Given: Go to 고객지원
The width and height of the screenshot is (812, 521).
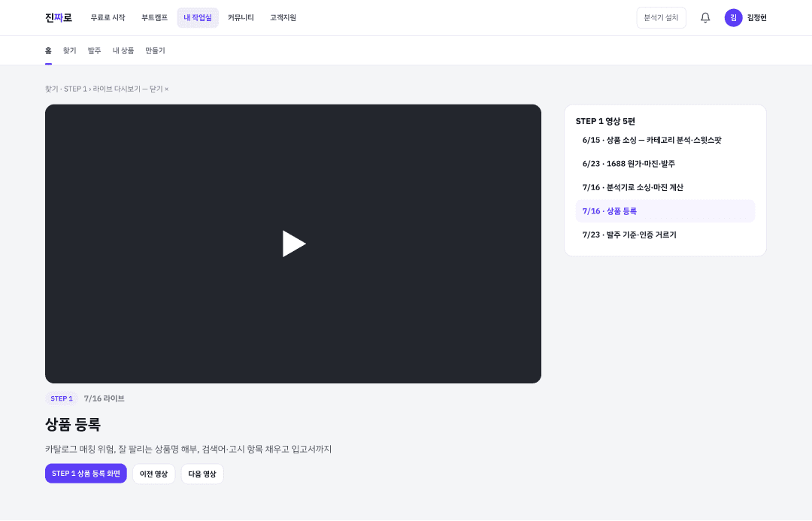Looking at the screenshot, I should (x=283, y=17).
